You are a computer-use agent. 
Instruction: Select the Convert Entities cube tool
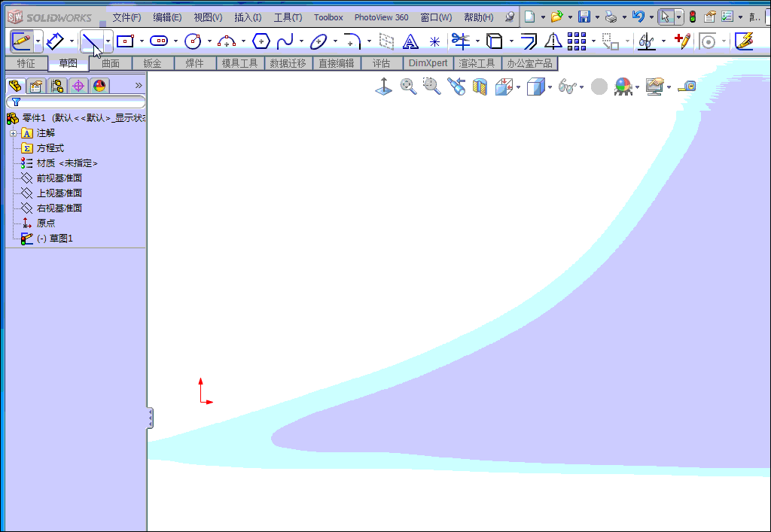point(495,41)
